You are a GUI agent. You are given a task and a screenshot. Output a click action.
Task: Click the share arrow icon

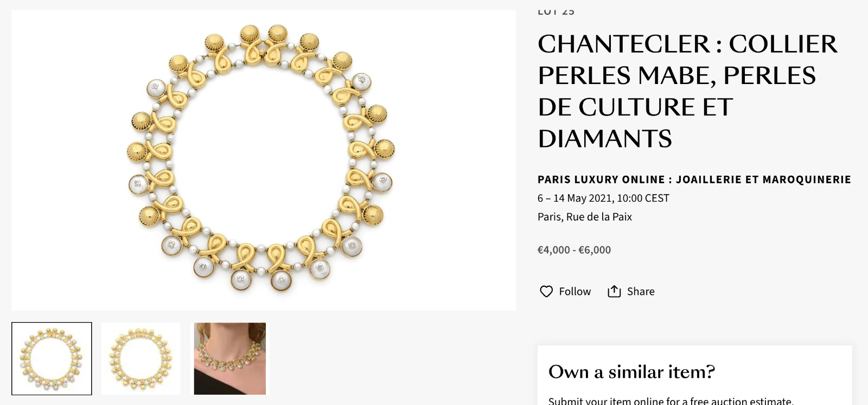coord(614,291)
